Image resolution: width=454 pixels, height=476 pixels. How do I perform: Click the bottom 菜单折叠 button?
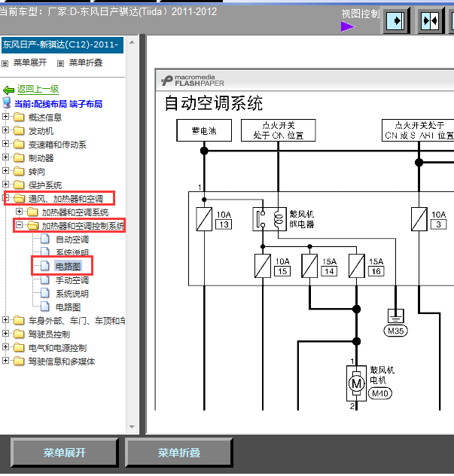point(179,453)
